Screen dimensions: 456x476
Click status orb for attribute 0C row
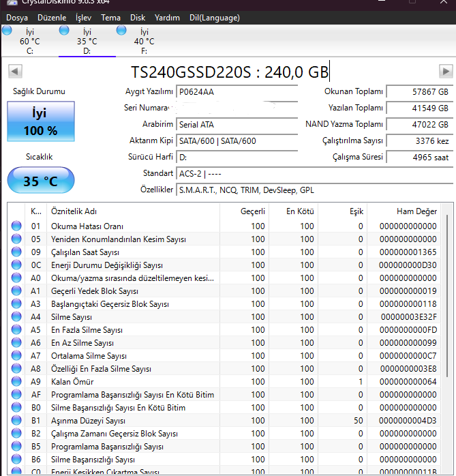(x=16, y=265)
